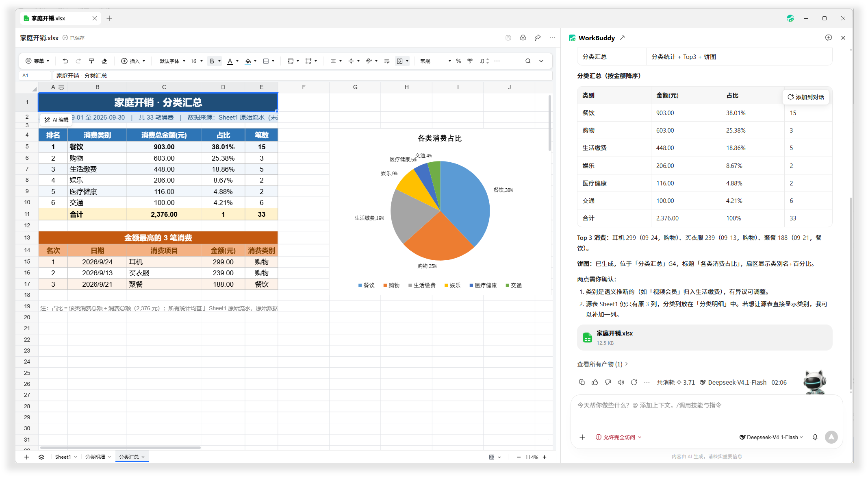Image resolution: width=868 pixels, height=477 pixels.
Task: Open the font size 16 dropdown
Action: pos(197,61)
